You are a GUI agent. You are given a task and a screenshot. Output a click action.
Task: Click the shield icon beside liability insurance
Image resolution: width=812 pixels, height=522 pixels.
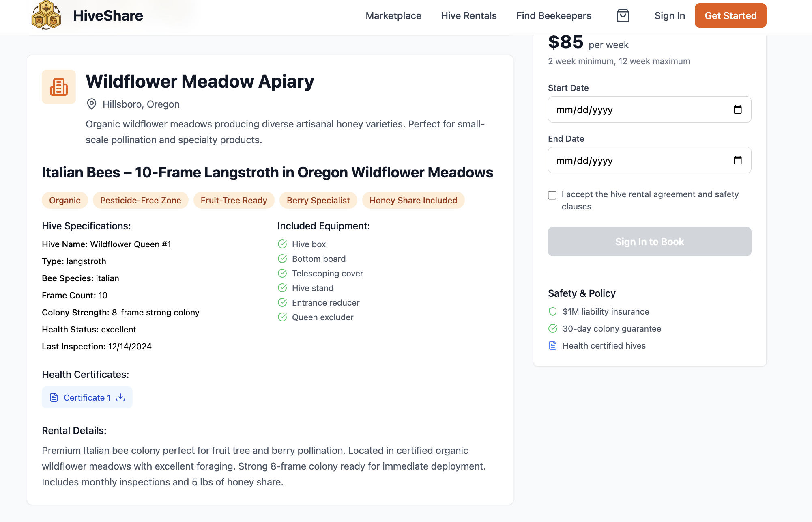pyautogui.click(x=552, y=311)
